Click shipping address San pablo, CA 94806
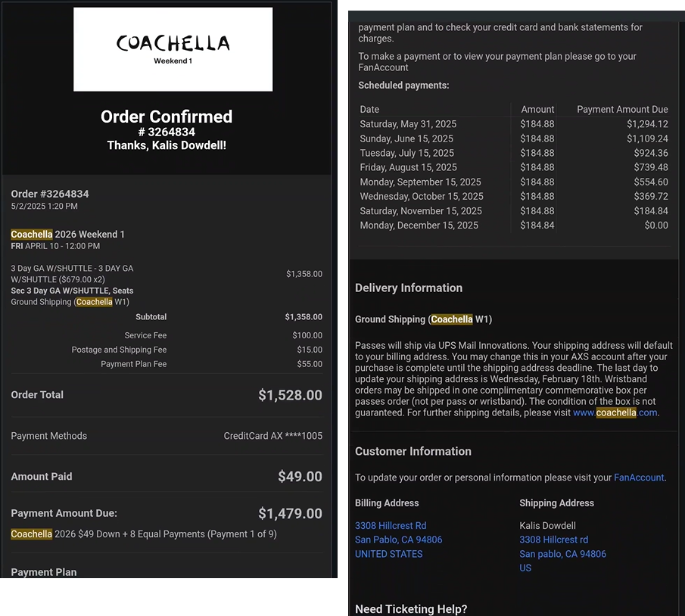685x616 pixels. click(562, 554)
